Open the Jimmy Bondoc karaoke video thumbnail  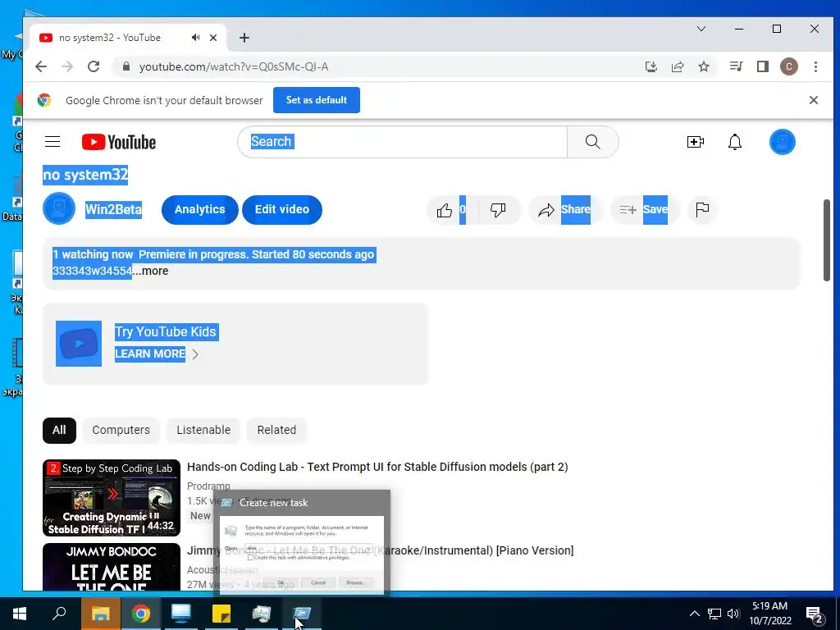click(x=112, y=567)
